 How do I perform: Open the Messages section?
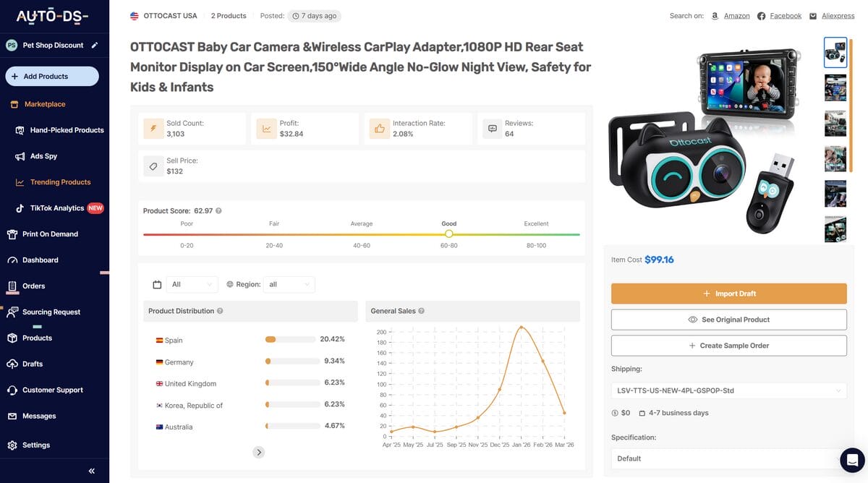pos(38,416)
